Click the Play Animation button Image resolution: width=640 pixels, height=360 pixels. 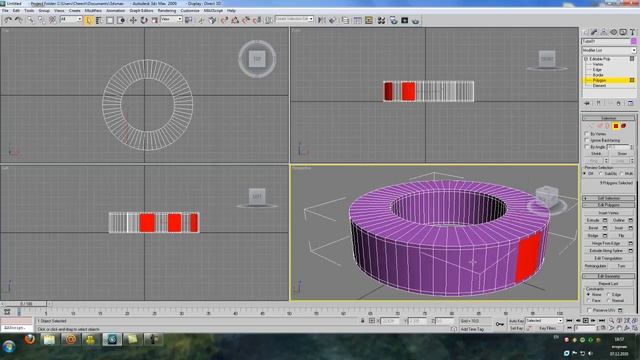pyautogui.click(x=585, y=321)
